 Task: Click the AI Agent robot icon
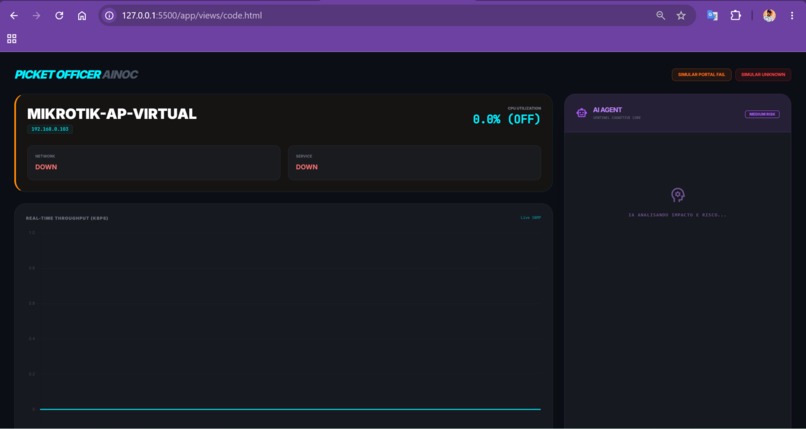581,113
